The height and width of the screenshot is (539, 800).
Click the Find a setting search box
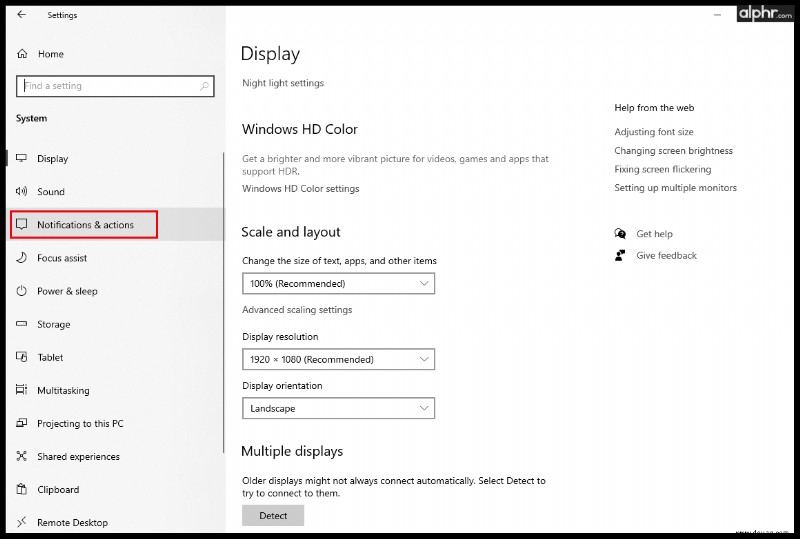(x=115, y=86)
